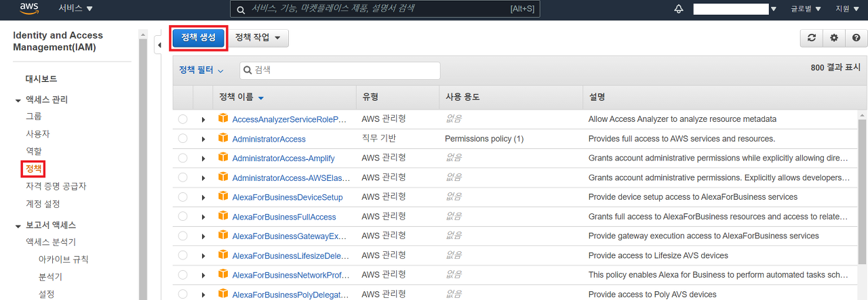Open the notifications bell icon
The width and height of the screenshot is (868, 300).
pyautogui.click(x=679, y=9)
